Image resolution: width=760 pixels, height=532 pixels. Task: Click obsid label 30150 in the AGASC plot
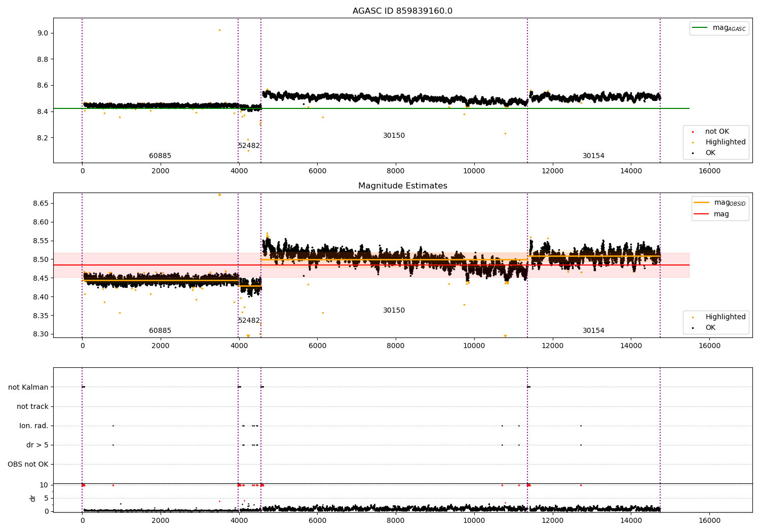[394, 136]
